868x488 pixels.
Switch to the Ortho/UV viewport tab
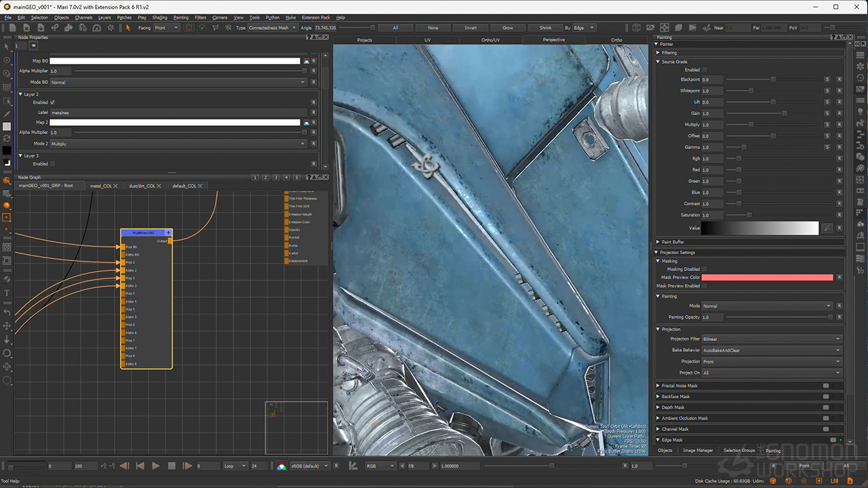click(490, 40)
